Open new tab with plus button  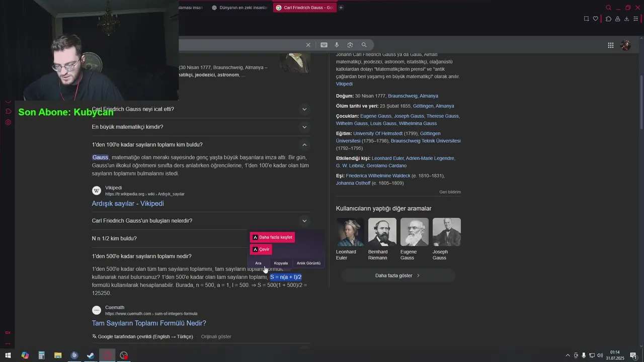coord(341,8)
